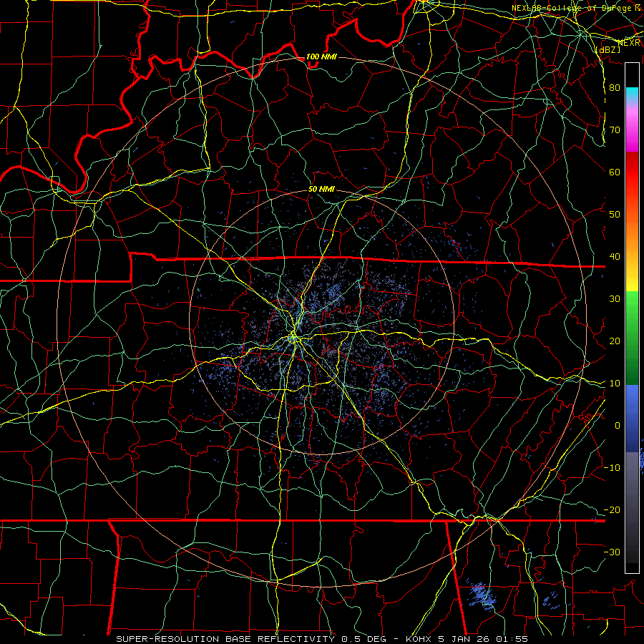
Task: Click the 30 value on the dBZ scale
Action: point(615,298)
